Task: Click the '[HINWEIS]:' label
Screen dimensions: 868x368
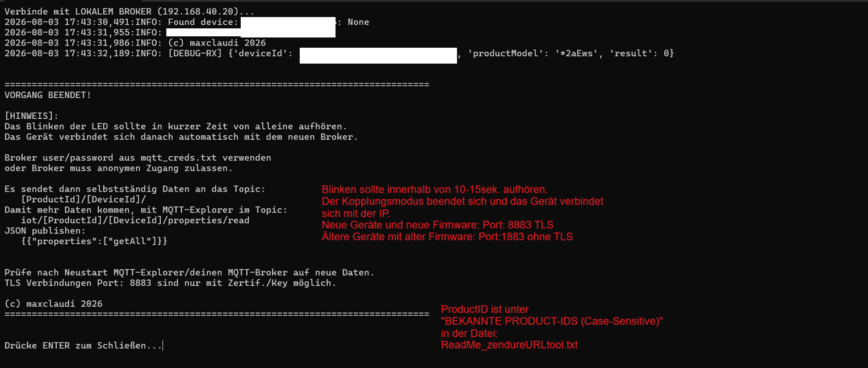Action: tap(31, 116)
